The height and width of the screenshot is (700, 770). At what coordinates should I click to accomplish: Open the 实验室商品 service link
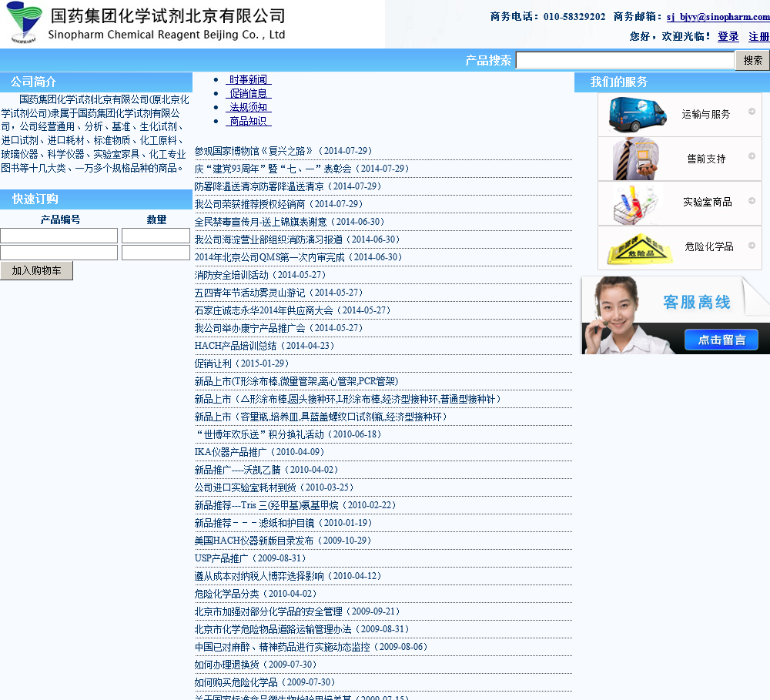pos(707,202)
